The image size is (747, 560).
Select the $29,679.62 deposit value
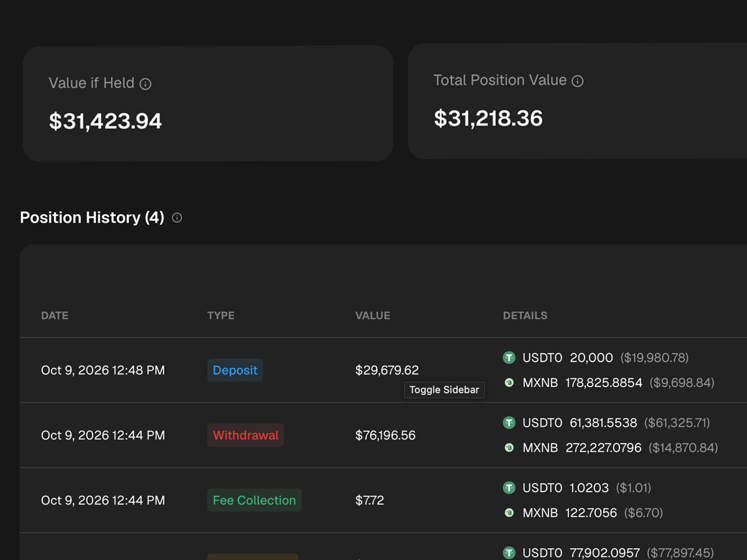(387, 370)
